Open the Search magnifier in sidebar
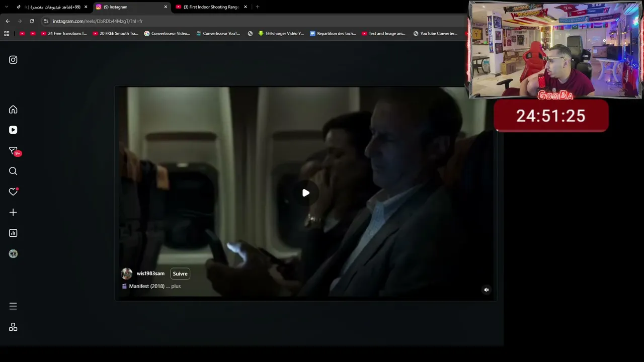The image size is (644, 362). click(x=13, y=171)
